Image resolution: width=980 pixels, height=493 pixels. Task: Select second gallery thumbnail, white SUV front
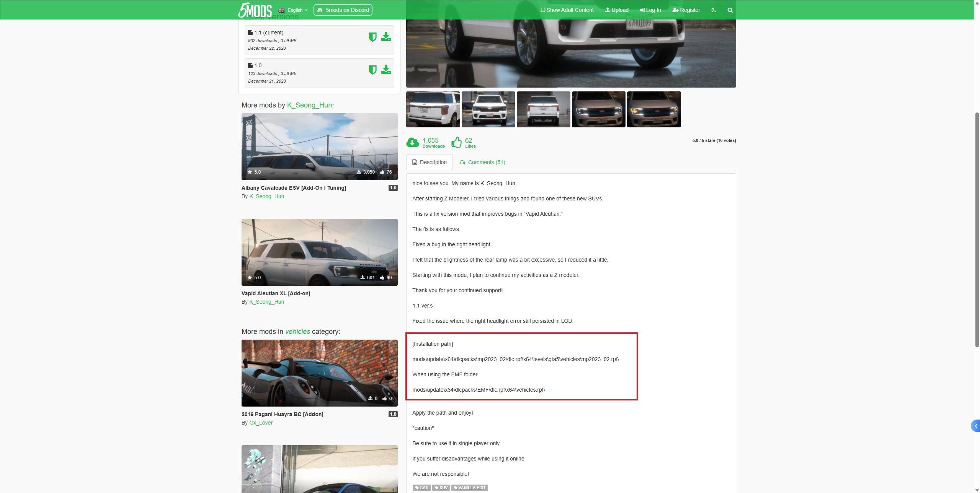tap(488, 109)
